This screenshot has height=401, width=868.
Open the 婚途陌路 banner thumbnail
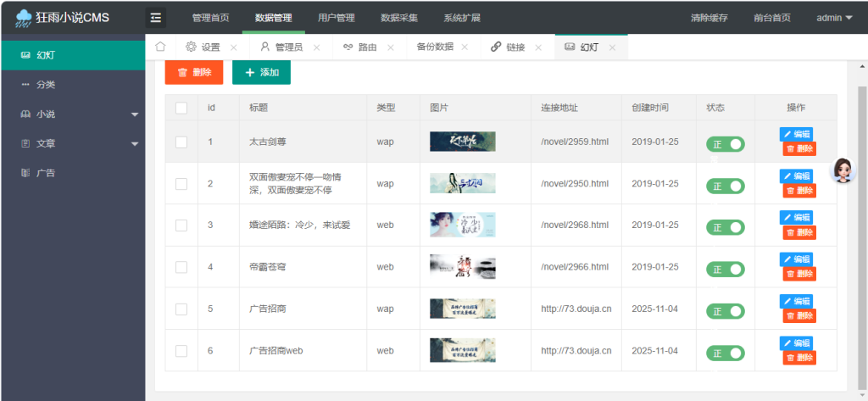point(463,225)
